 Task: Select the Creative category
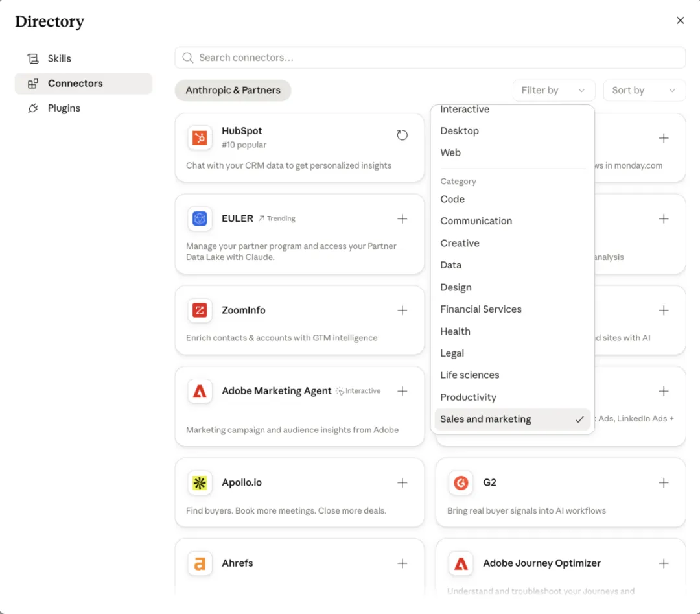513,243
